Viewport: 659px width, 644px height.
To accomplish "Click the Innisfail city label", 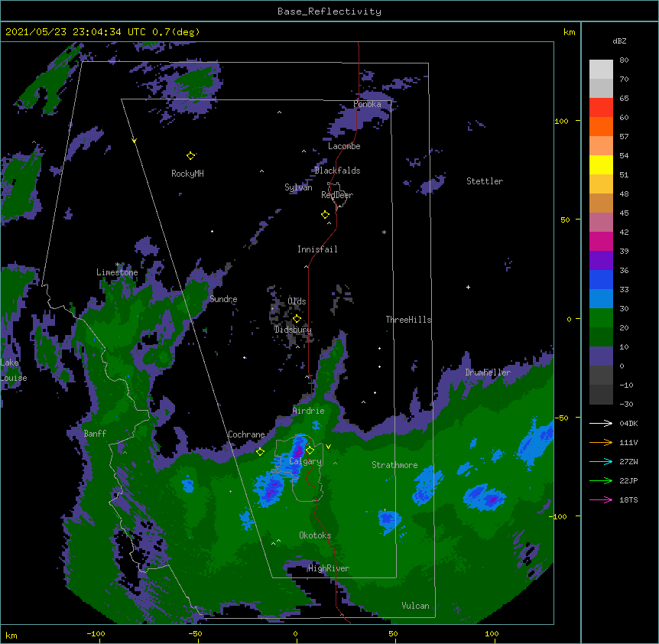I will [317, 249].
